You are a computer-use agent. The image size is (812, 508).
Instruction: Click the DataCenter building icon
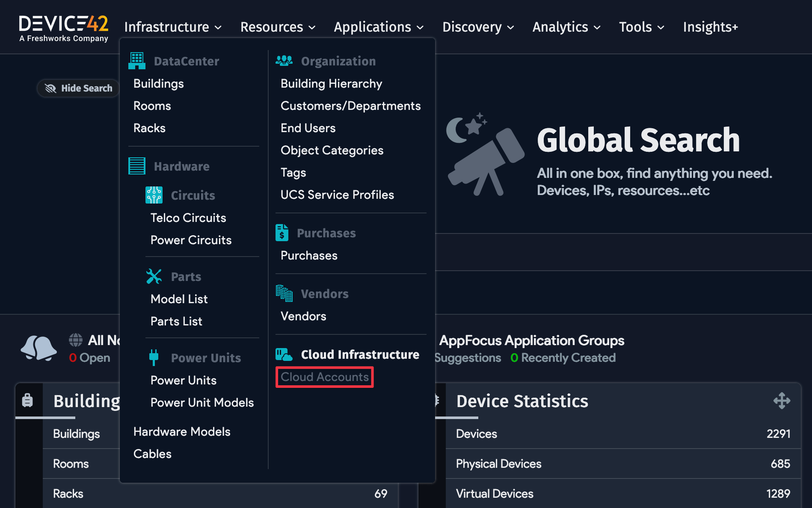[x=136, y=61]
